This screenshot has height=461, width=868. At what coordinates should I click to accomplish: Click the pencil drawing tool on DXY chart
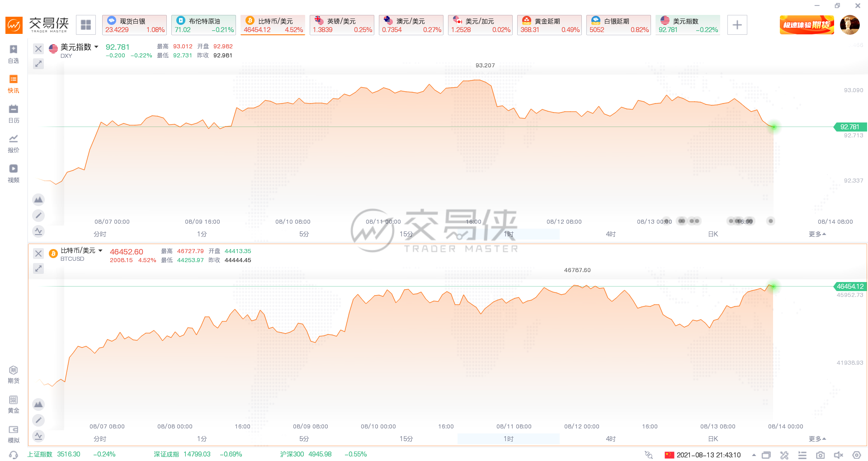[x=38, y=216]
